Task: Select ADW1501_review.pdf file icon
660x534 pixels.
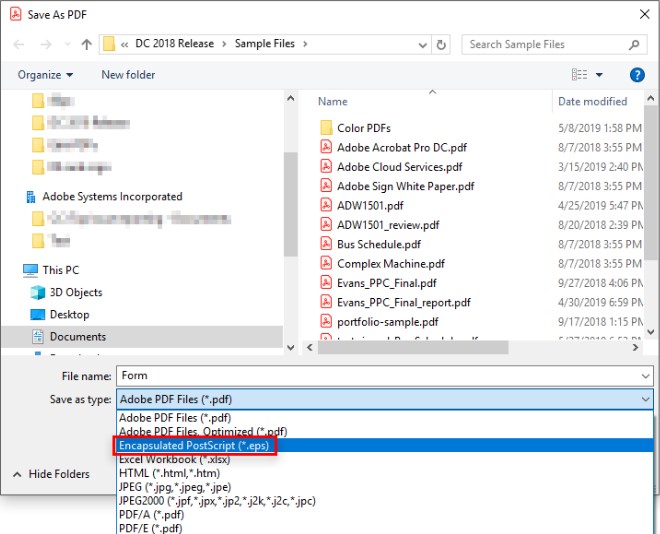Action: click(326, 224)
